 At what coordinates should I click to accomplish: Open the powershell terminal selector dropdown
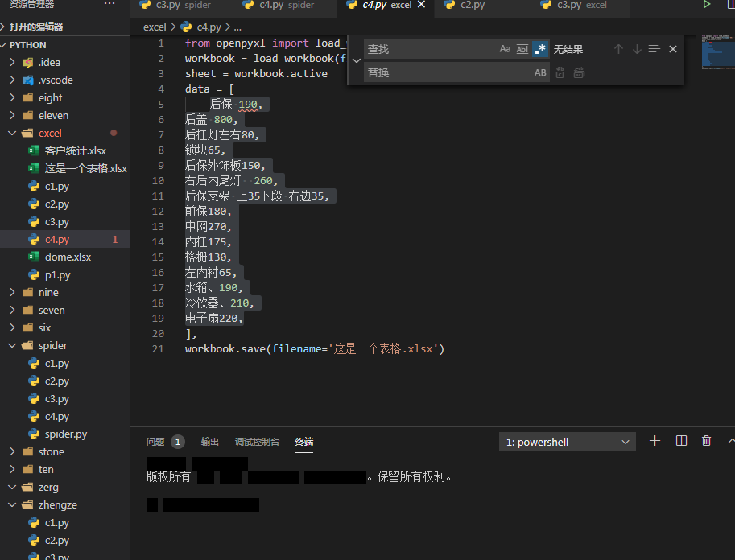coord(568,442)
